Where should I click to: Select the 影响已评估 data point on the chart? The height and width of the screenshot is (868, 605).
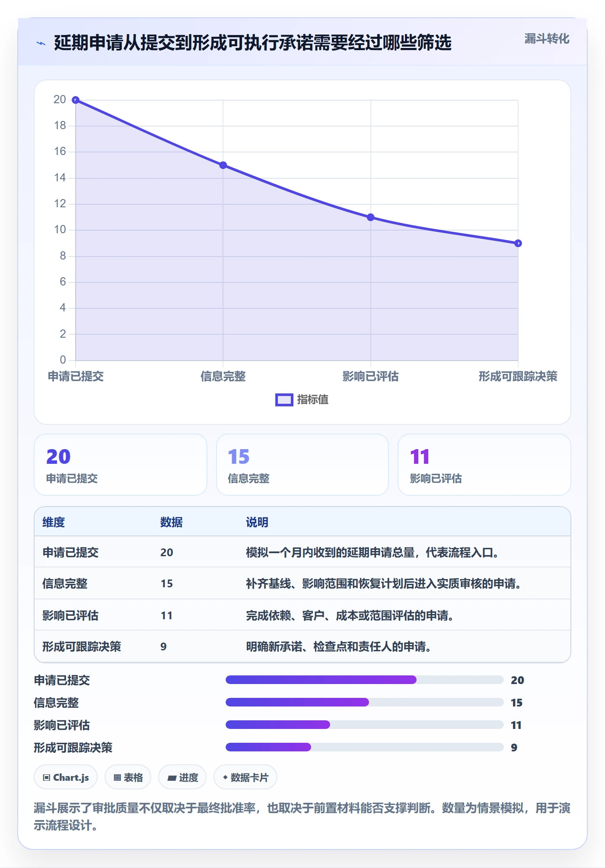pyautogui.click(x=370, y=217)
